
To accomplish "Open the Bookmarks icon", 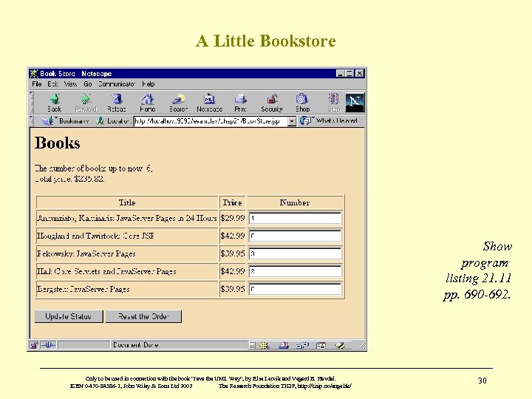I will [47, 120].
